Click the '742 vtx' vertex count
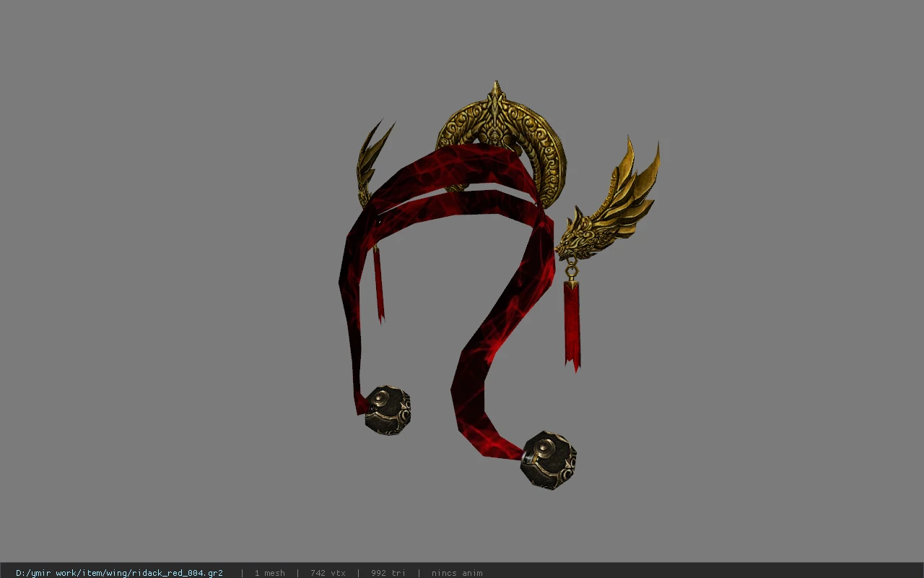 click(x=328, y=573)
